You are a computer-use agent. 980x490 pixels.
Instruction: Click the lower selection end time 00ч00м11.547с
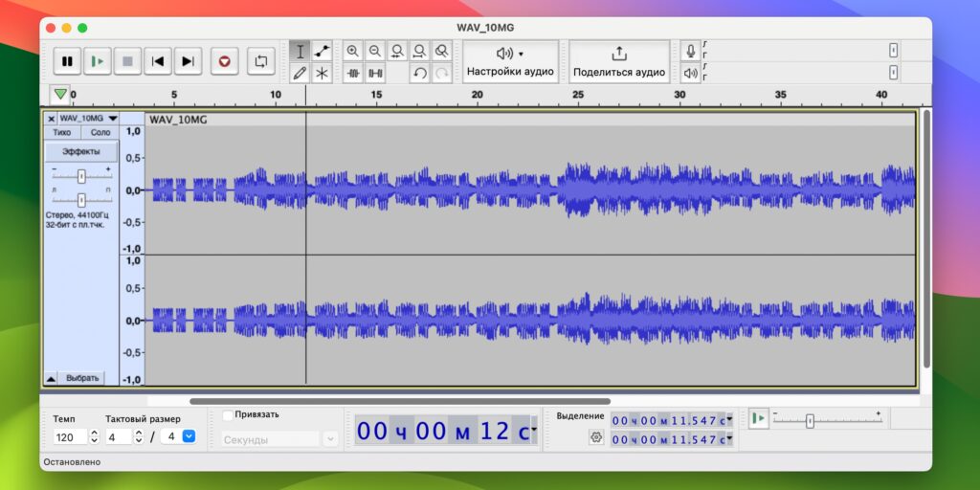click(668, 439)
